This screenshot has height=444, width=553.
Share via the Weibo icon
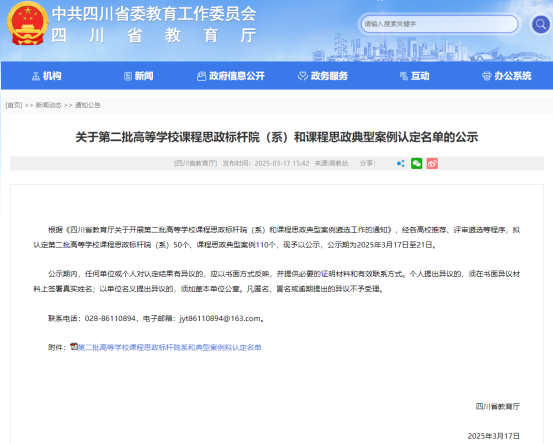point(432,163)
